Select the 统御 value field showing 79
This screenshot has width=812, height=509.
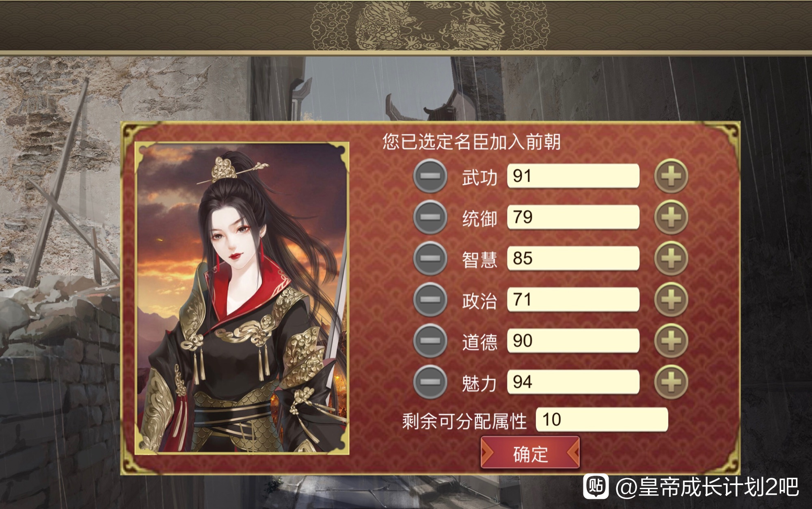coord(573,217)
